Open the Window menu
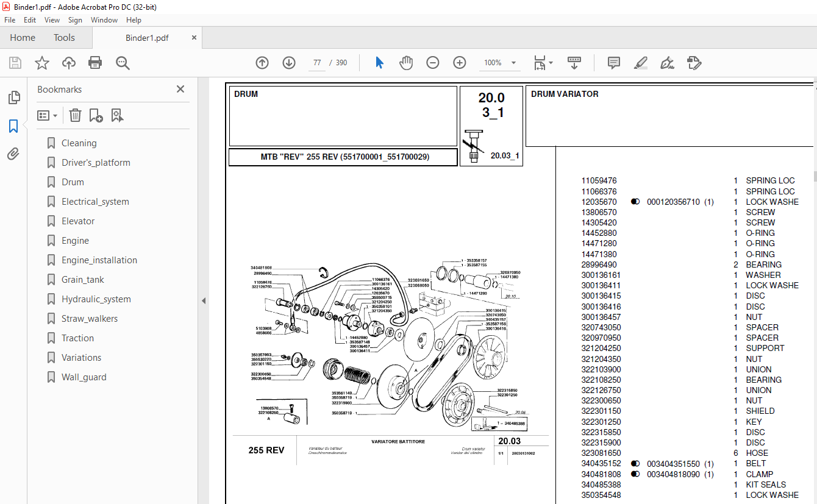 (x=104, y=20)
